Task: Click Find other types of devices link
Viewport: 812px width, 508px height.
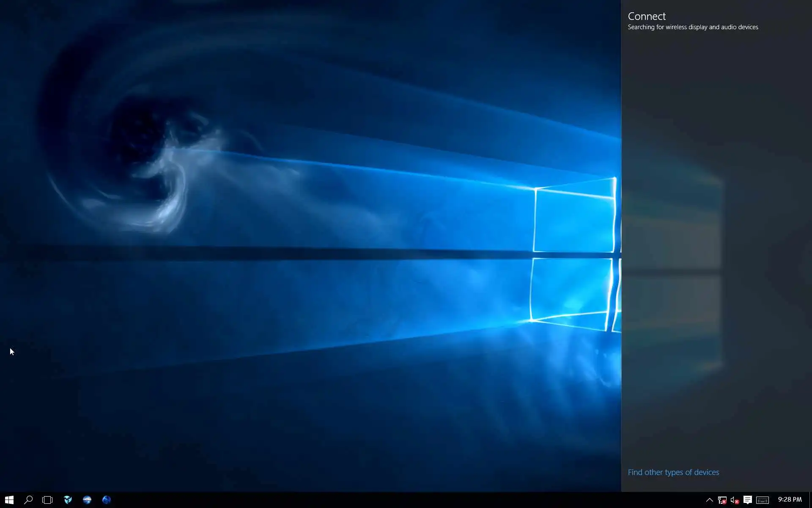Action: [673, 472]
